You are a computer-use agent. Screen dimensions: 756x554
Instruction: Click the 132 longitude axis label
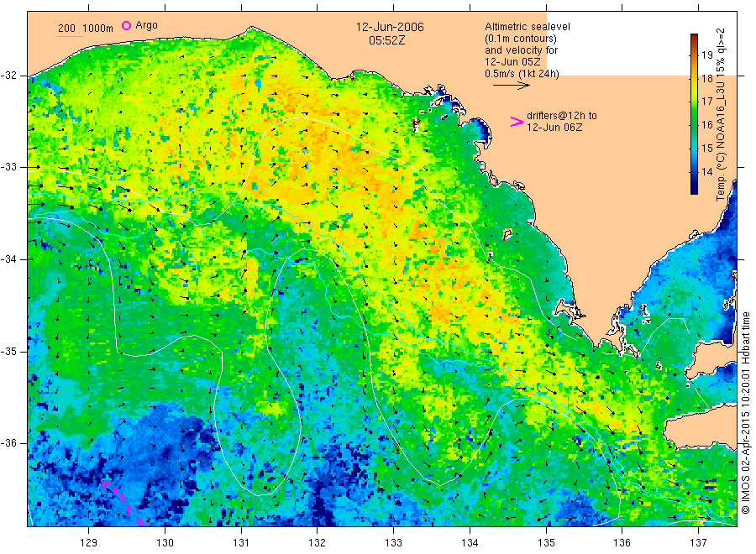(318, 543)
